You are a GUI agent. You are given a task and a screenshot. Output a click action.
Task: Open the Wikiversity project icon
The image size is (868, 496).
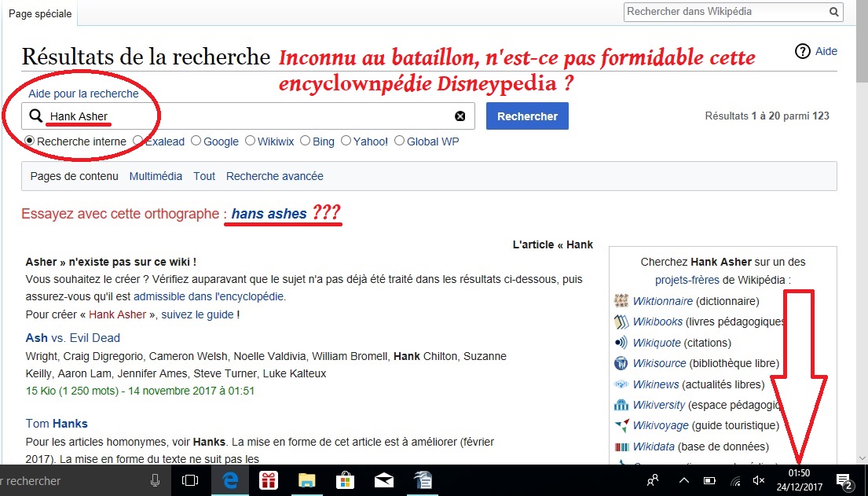(x=621, y=405)
